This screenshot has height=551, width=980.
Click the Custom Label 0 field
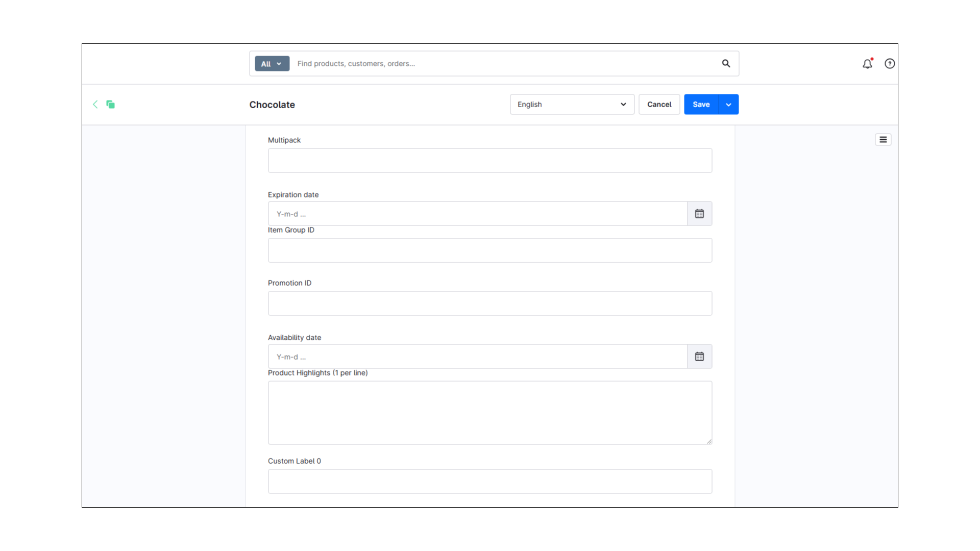pos(489,481)
